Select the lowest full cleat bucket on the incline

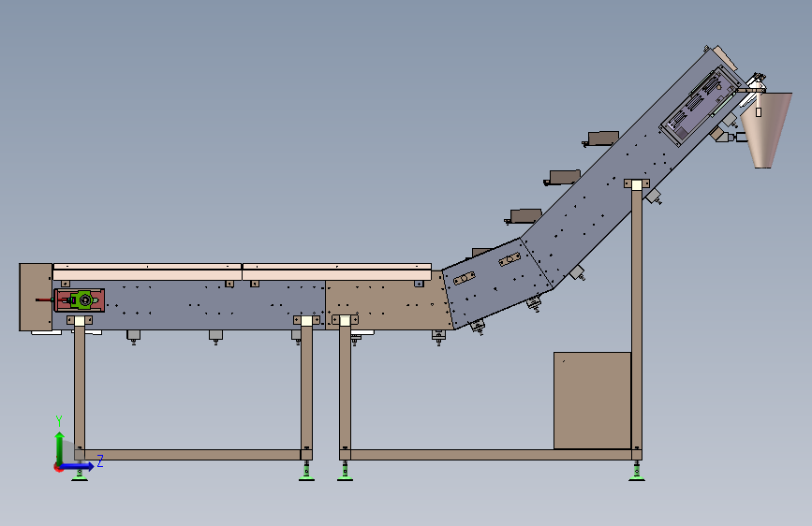click(x=524, y=216)
